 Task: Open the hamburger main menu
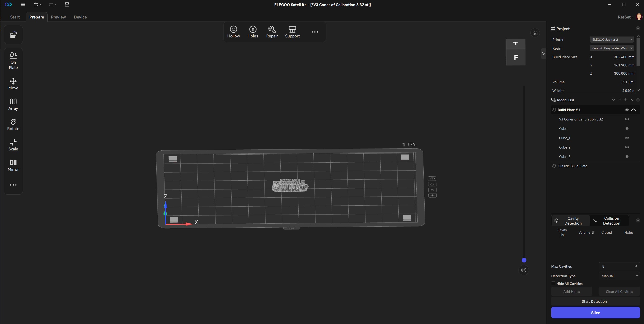pyautogui.click(x=23, y=4)
